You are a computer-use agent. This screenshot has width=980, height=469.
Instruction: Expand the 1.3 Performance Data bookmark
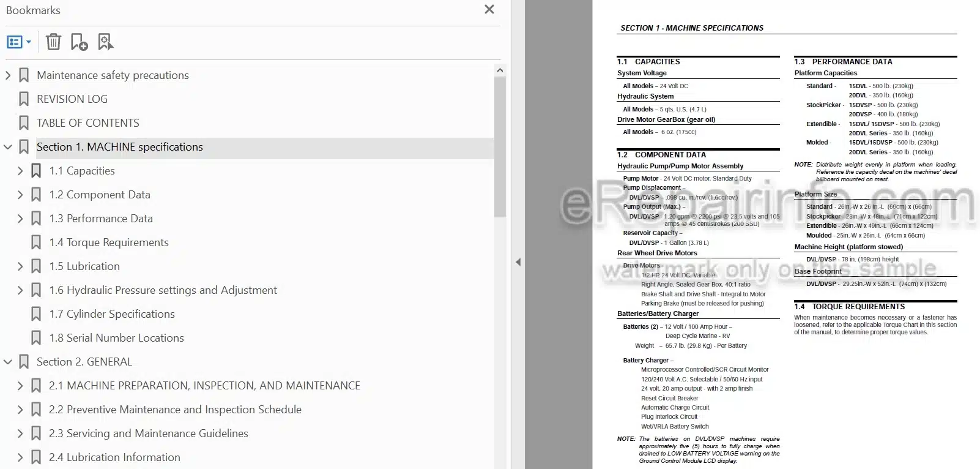[x=20, y=219]
